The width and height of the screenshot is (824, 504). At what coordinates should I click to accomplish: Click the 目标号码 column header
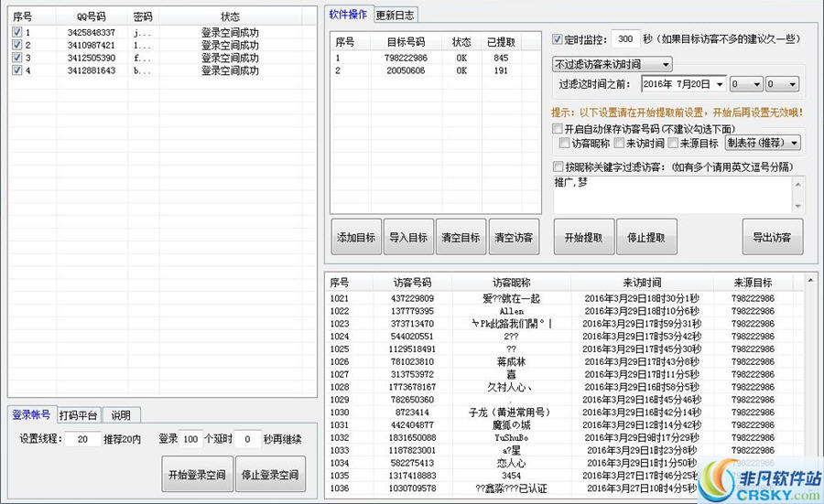(x=406, y=42)
